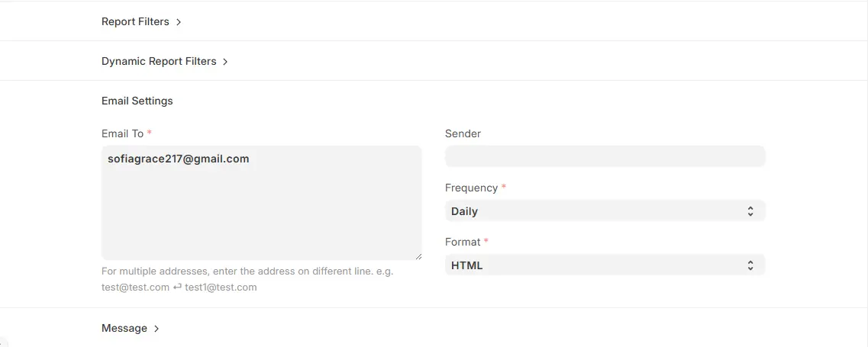868x347 pixels.
Task: Click on the sofiagrace217@gmail.com address text
Action: click(x=178, y=159)
